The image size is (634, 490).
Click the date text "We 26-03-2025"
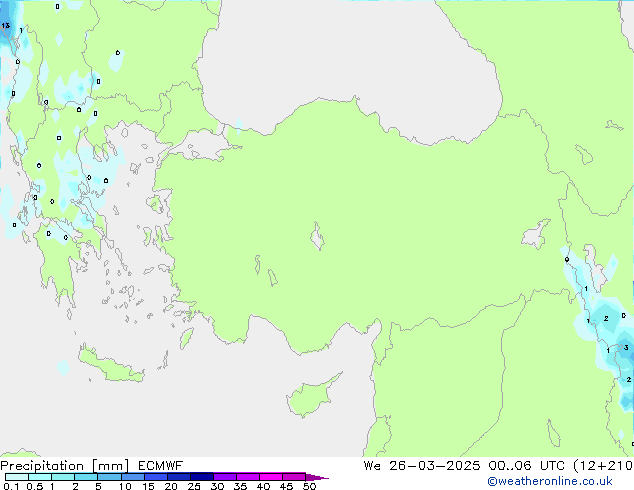(422, 466)
